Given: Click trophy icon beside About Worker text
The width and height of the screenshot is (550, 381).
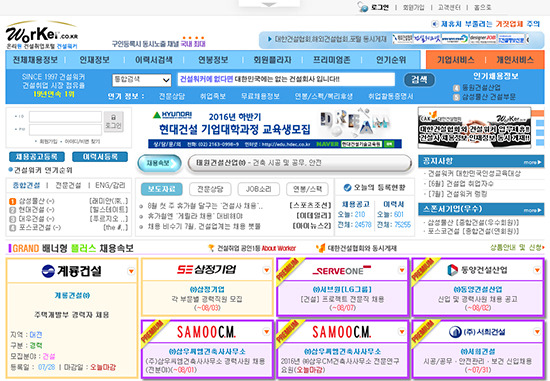Looking at the screenshot, I should click(211, 248).
